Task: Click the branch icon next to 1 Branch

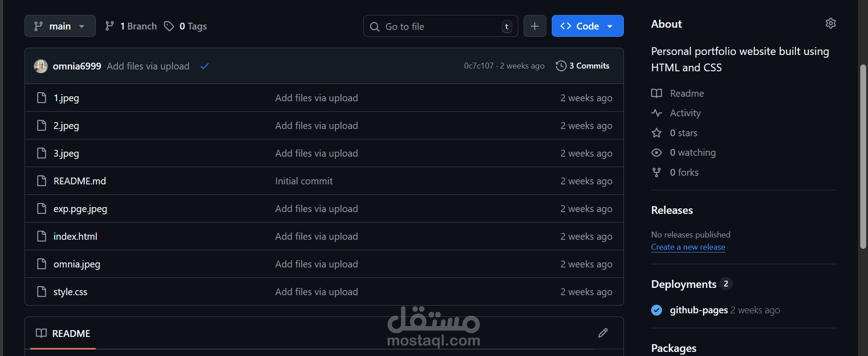Action: coord(109,26)
